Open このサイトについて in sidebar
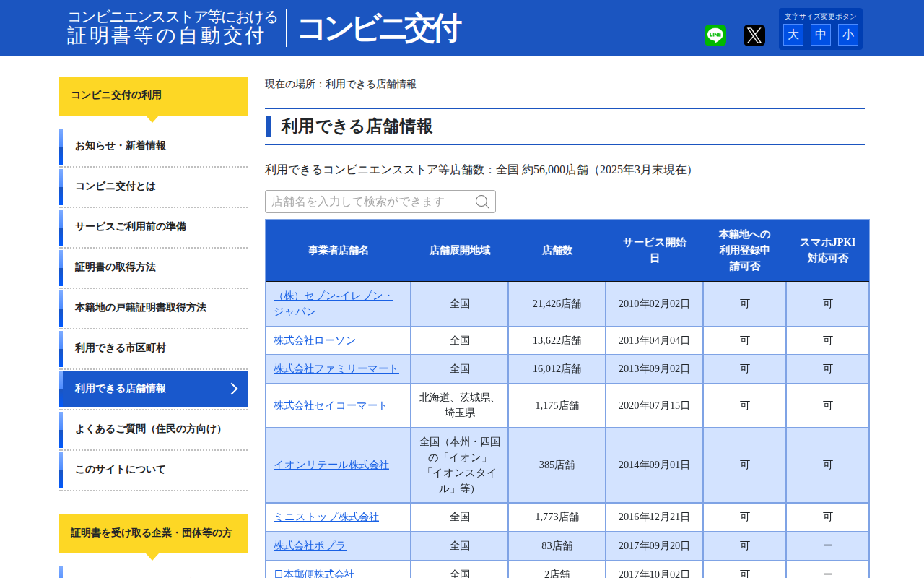 click(x=121, y=470)
